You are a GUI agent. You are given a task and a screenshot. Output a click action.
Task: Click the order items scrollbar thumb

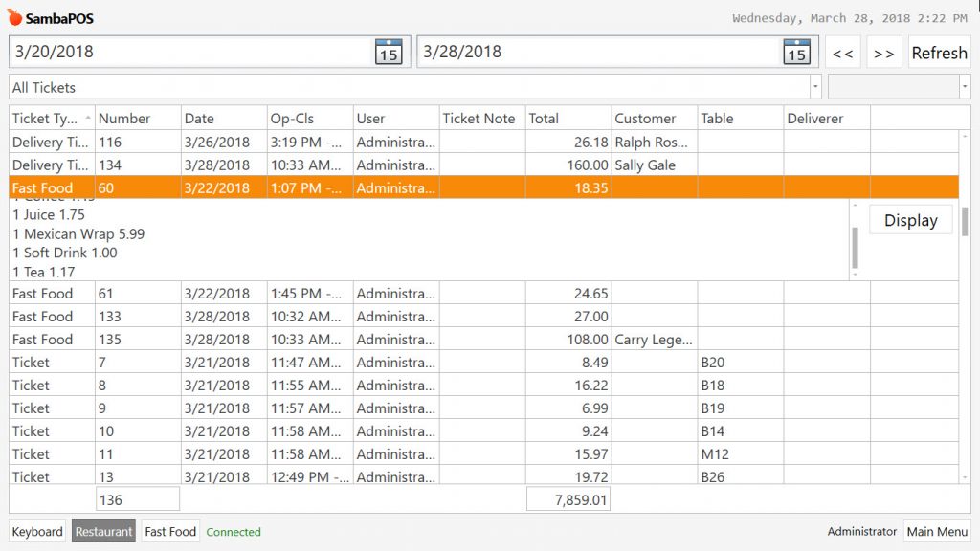pyautogui.click(x=855, y=248)
